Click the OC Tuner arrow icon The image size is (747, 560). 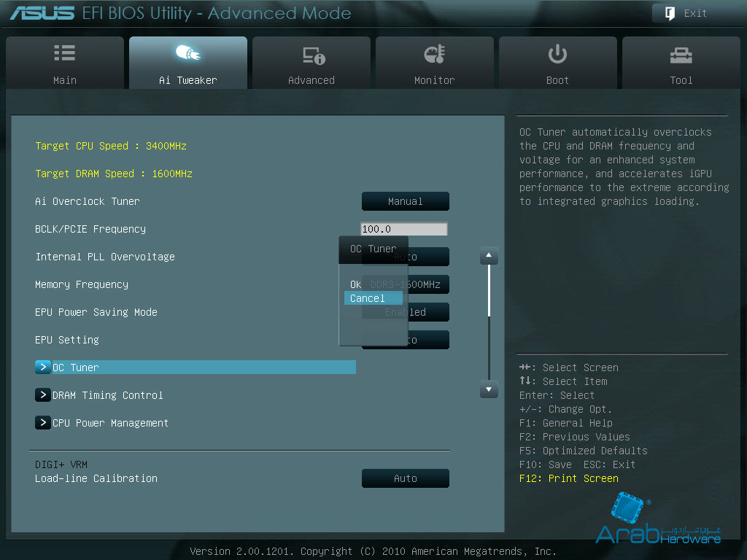[x=43, y=367]
